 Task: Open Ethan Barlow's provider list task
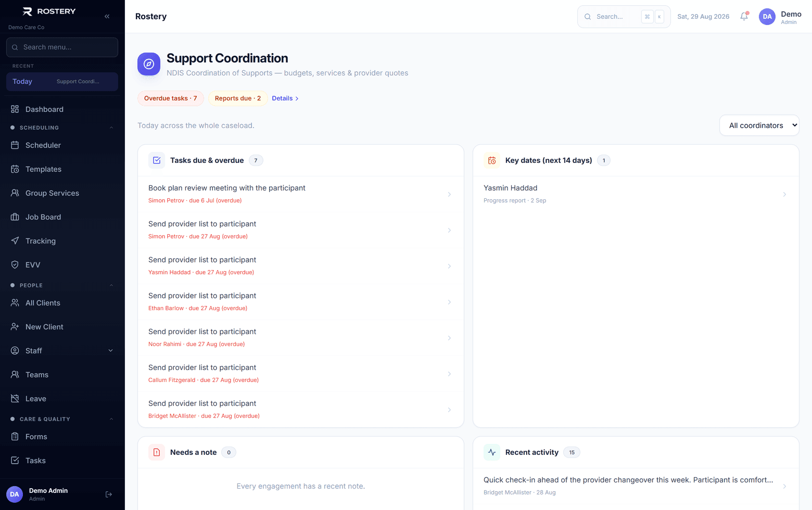(x=300, y=302)
